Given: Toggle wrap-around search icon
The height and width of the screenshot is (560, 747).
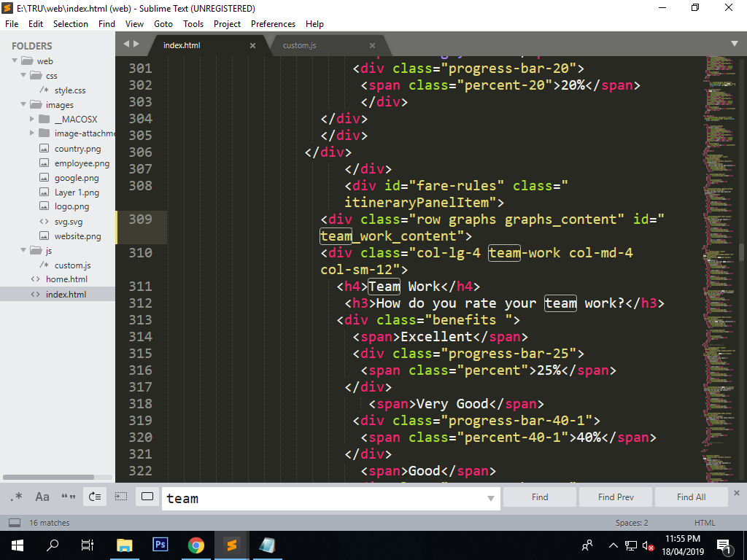Looking at the screenshot, I should tap(95, 497).
